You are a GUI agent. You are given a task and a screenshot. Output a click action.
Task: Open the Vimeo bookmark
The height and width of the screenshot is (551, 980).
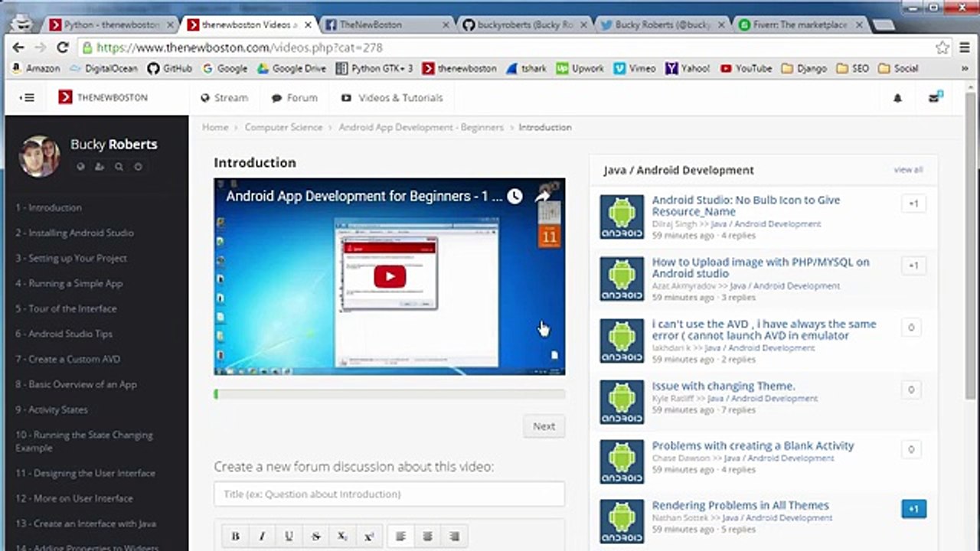(x=635, y=68)
